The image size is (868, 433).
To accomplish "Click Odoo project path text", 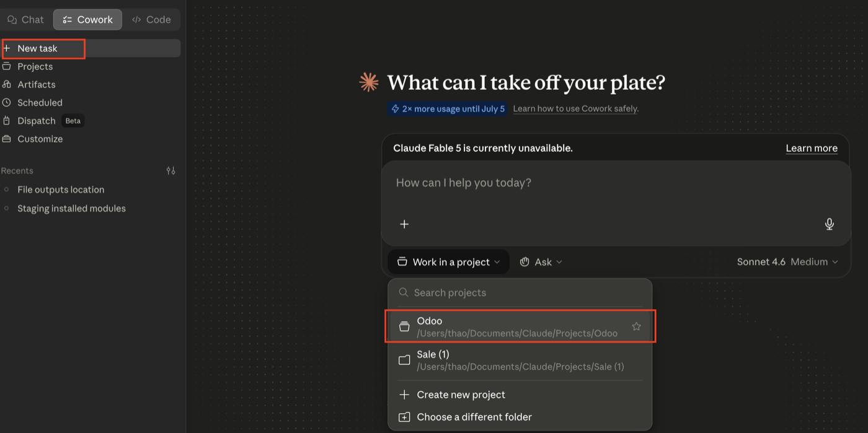I will tap(517, 333).
